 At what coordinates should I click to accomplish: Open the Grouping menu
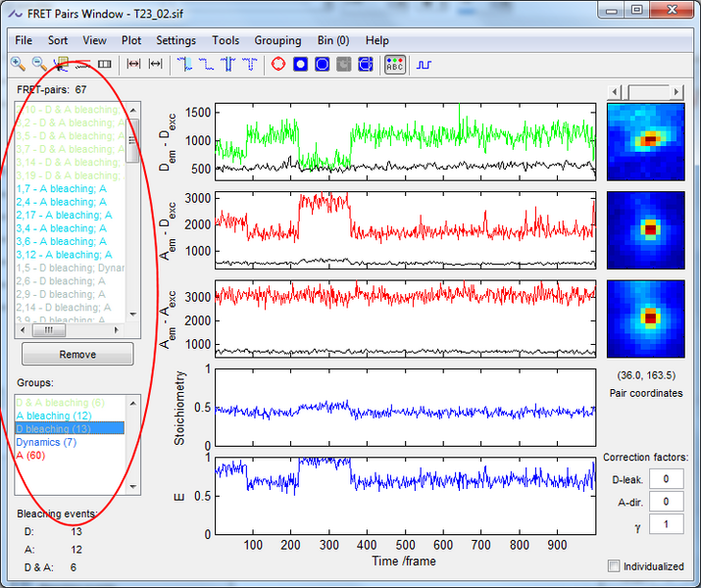click(277, 40)
